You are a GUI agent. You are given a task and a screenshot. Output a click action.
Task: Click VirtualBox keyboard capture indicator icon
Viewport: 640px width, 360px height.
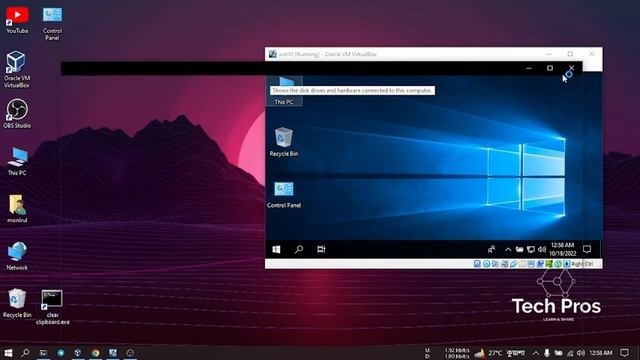pos(567,264)
